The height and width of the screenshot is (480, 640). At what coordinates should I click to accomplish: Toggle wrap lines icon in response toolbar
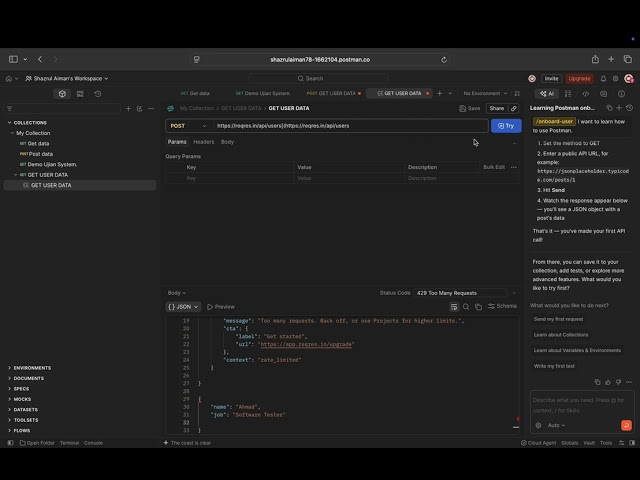click(x=454, y=307)
